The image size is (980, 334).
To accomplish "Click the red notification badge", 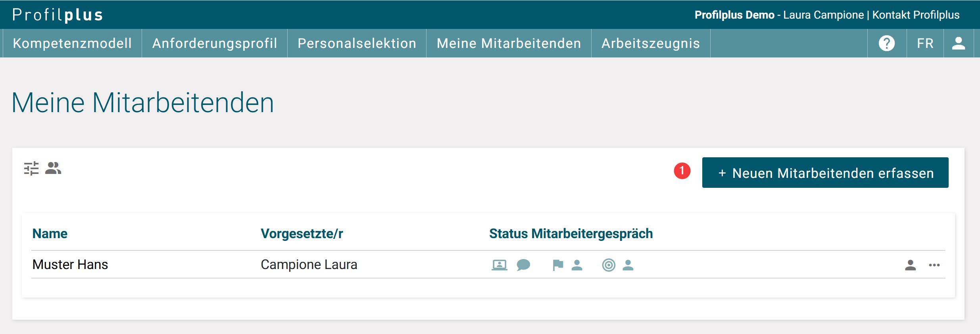I will pyautogui.click(x=682, y=171).
